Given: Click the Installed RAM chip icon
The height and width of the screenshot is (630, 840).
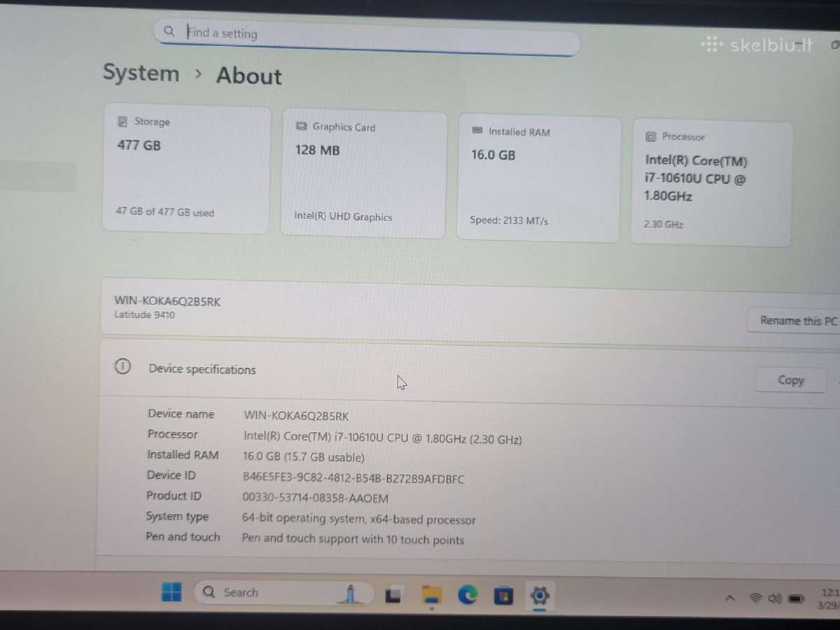Looking at the screenshot, I should pyautogui.click(x=477, y=131).
